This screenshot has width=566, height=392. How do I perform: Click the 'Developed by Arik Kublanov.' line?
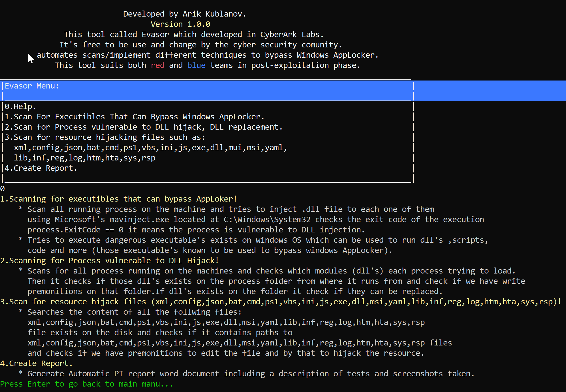click(185, 14)
